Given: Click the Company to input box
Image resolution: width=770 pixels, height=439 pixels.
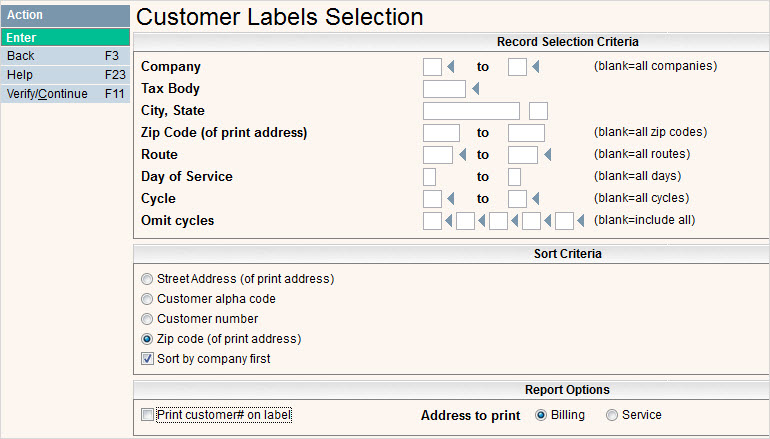Looking at the screenshot, I should 517,67.
